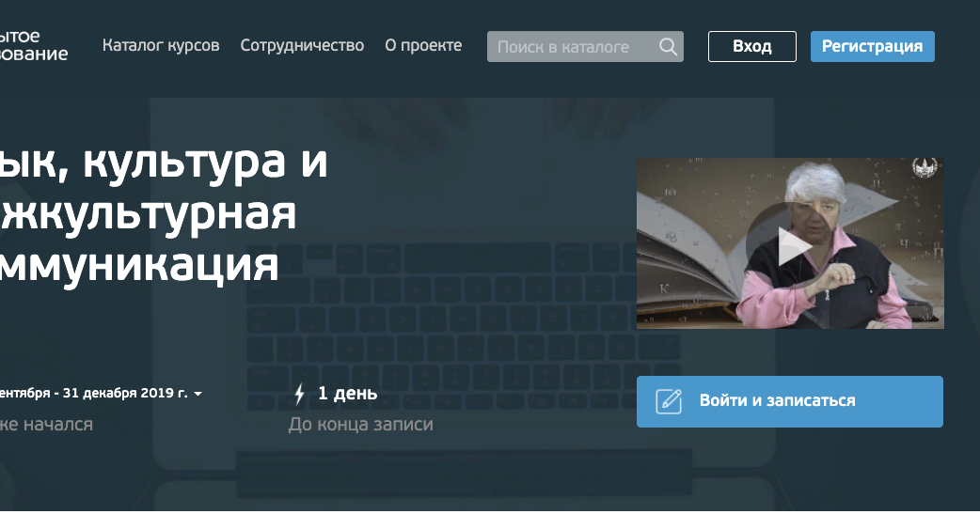Click the Войти и записаться button
Viewport: 980px width, 514px height.
[x=789, y=401]
